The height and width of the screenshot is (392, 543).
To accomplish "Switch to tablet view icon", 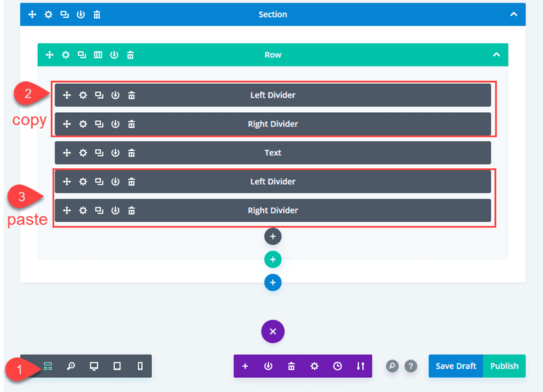I will [x=117, y=366].
